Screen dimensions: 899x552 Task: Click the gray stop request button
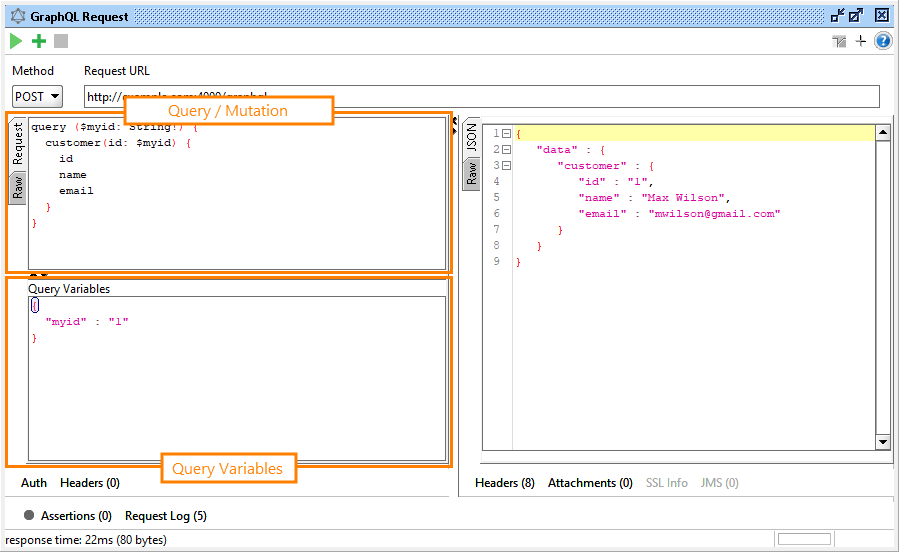click(61, 41)
